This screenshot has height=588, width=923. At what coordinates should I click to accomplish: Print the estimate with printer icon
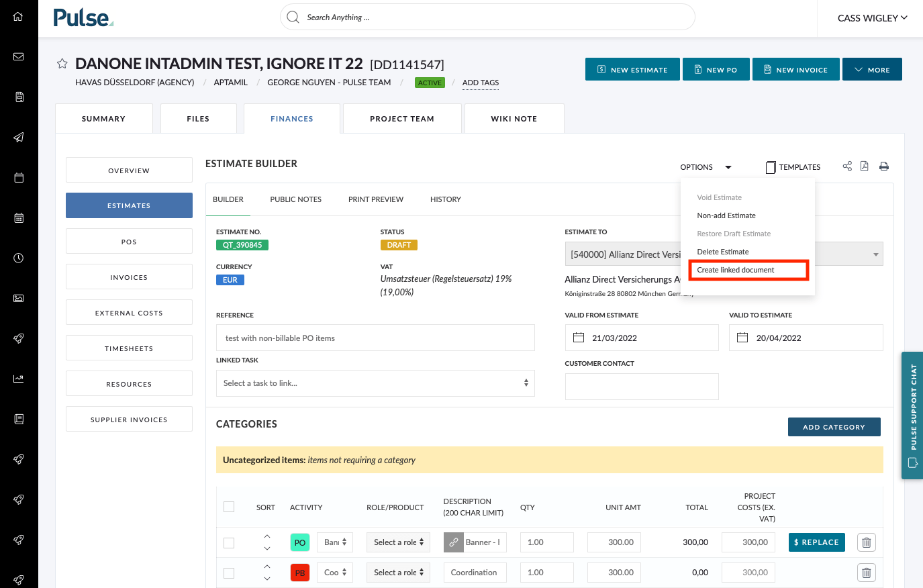point(884,166)
